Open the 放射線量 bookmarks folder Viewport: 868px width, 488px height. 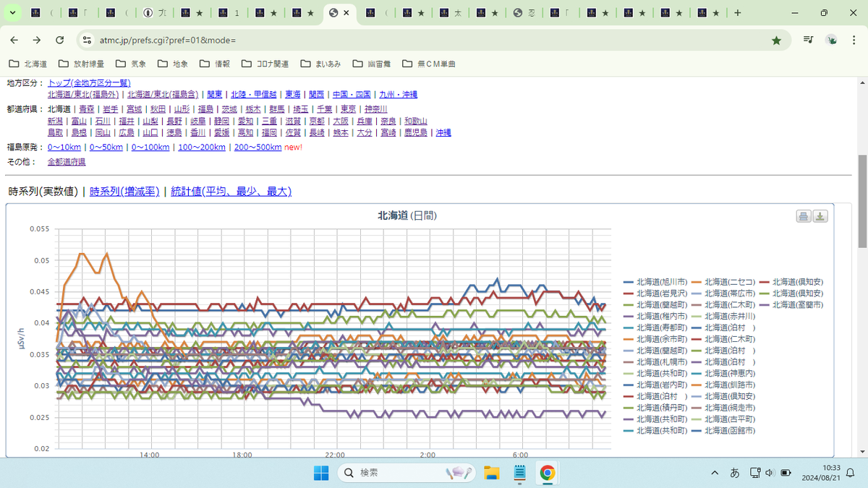pyautogui.click(x=82, y=64)
